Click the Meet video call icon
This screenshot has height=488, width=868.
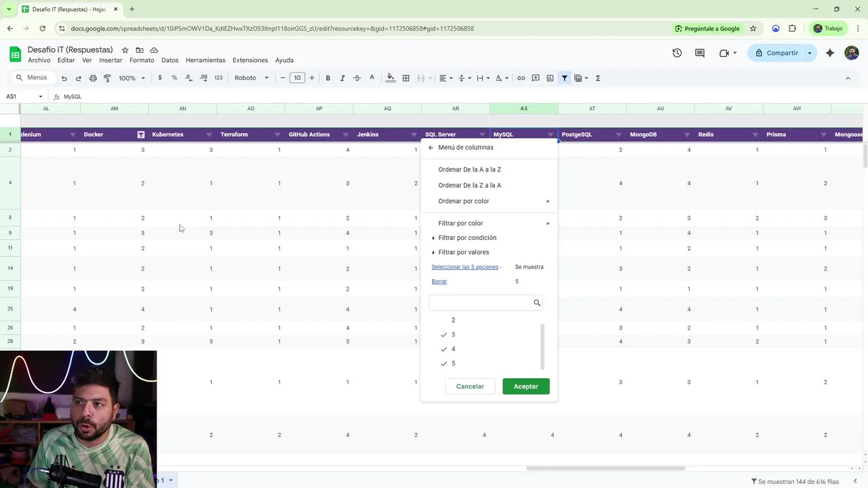tap(724, 53)
